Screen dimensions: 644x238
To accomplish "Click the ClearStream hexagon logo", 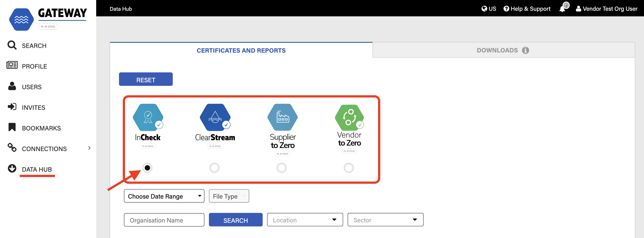I will [x=215, y=117].
